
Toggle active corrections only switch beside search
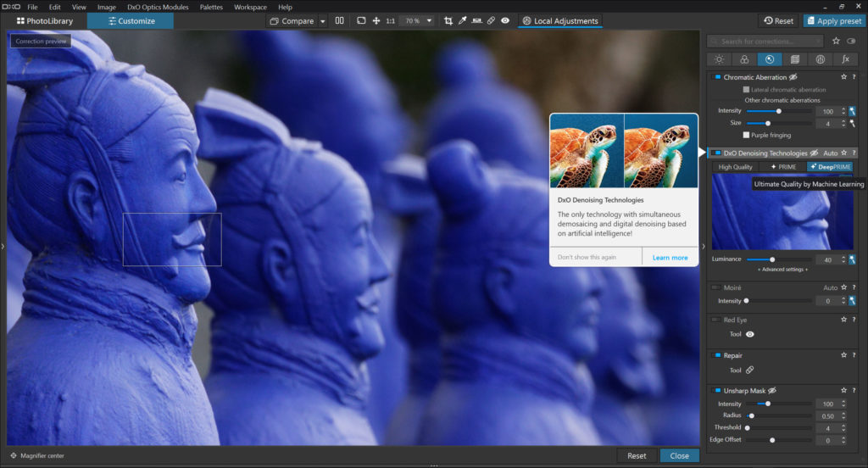851,41
